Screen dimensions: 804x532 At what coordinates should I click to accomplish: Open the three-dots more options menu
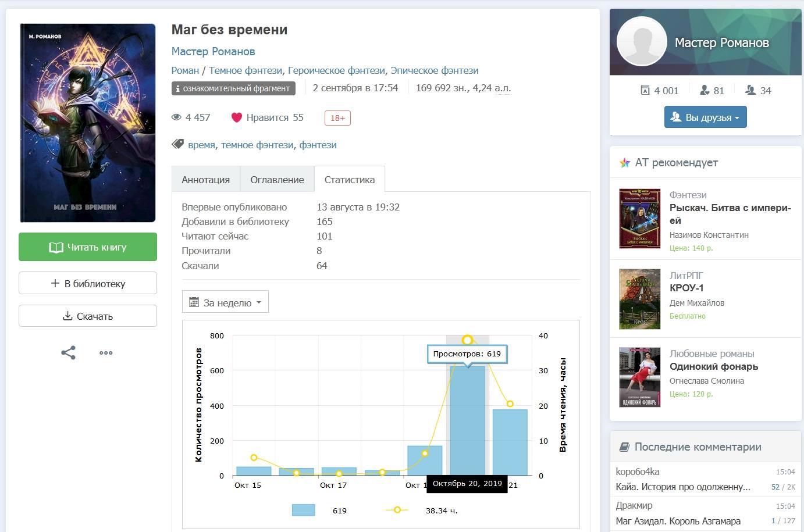point(106,353)
